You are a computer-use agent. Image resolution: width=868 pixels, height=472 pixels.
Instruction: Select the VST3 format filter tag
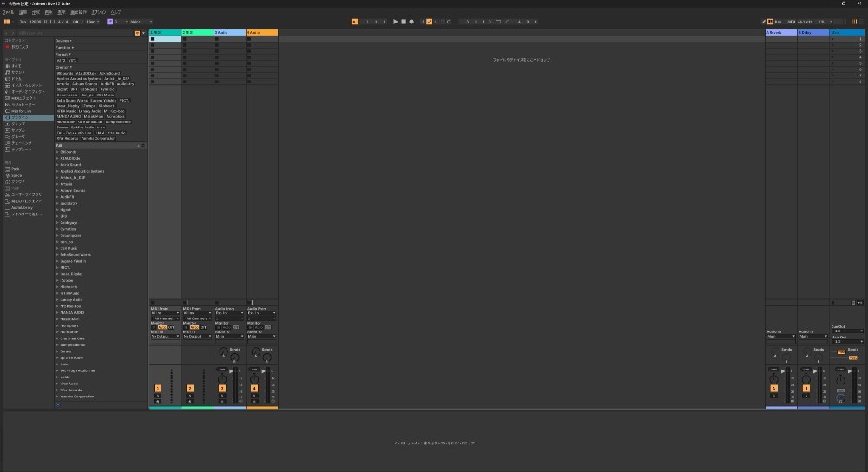73,61
